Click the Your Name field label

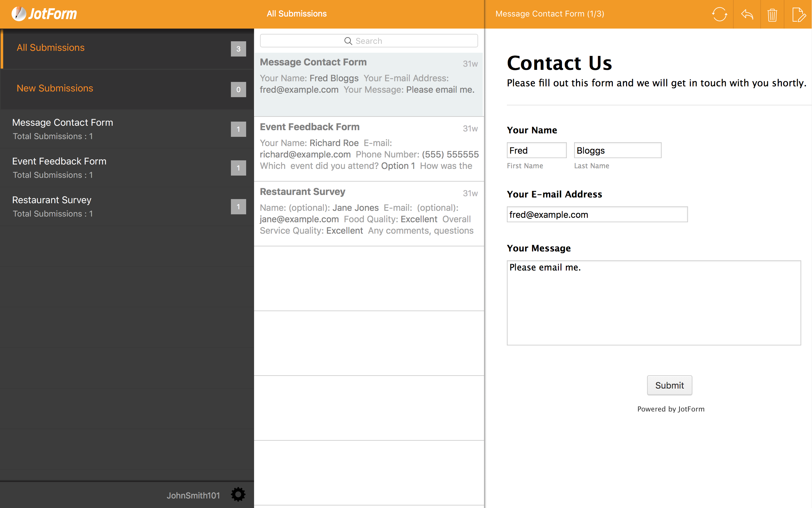(x=532, y=130)
